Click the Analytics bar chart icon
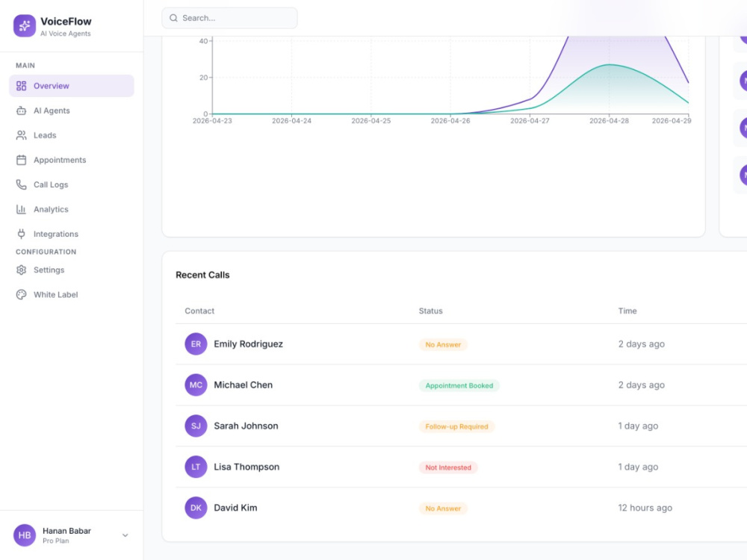Image resolution: width=747 pixels, height=560 pixels. (x=21, y=209)
